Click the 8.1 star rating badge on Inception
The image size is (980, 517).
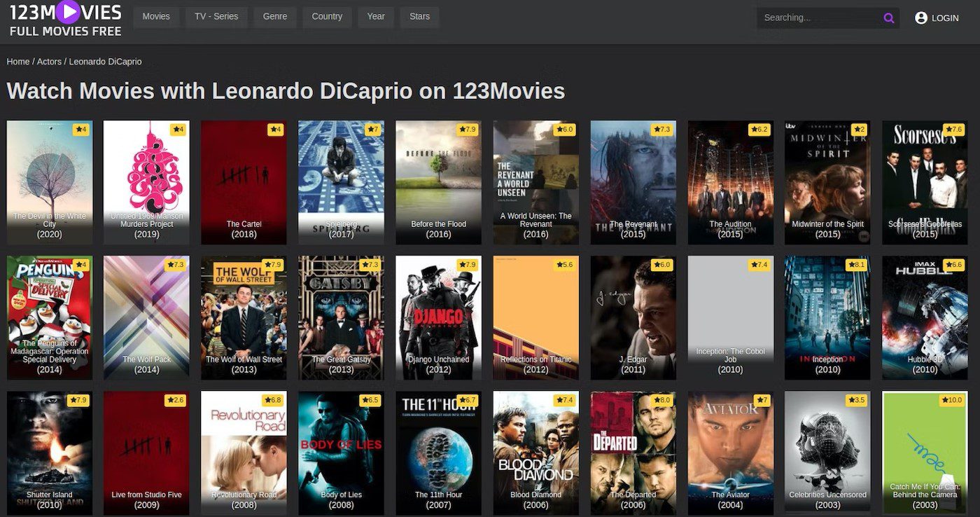[855, 265]
